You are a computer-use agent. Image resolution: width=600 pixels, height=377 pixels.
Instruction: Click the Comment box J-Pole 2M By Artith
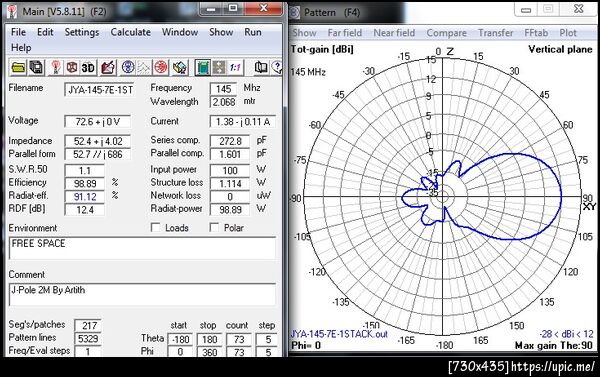pyautogui.click(x=142, y=294)
